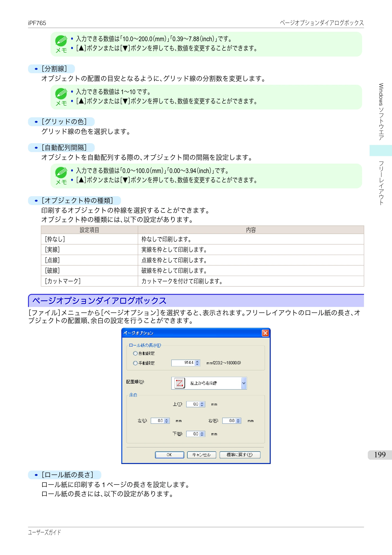Click the 左上から右向き combo box text
392x555 pixels.
coord(203,383)
